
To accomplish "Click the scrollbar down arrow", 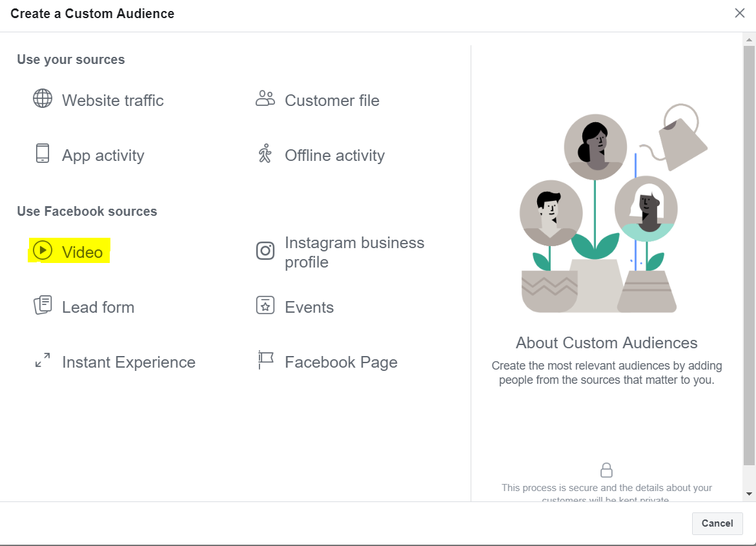I will coord(749,494).
